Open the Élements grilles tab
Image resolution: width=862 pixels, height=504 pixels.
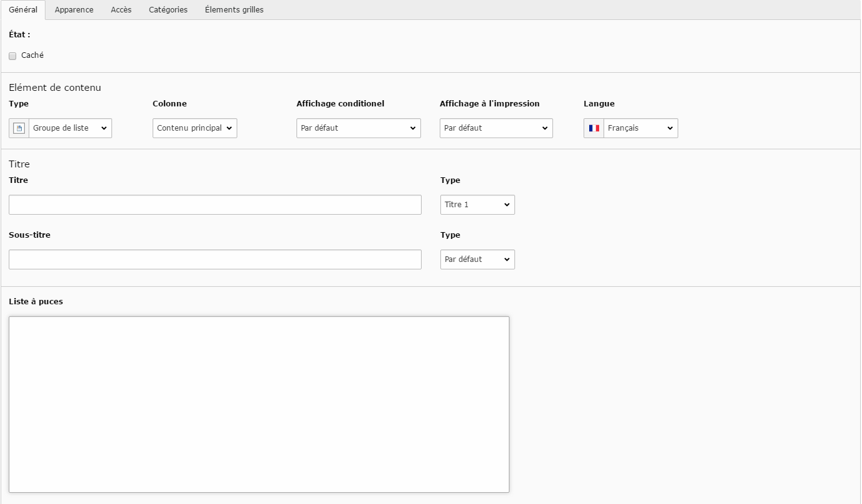point(234,10)
